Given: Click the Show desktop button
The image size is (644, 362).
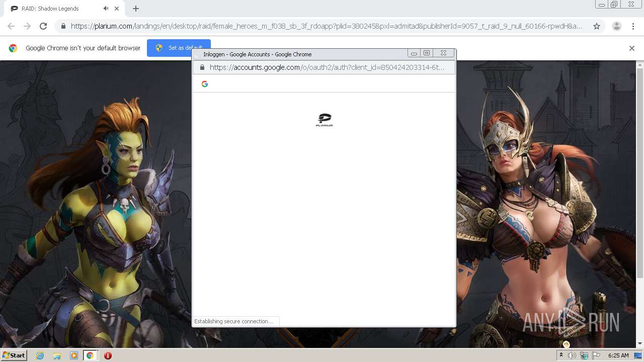Looking at the screenshot, I should tap(638, 355).
